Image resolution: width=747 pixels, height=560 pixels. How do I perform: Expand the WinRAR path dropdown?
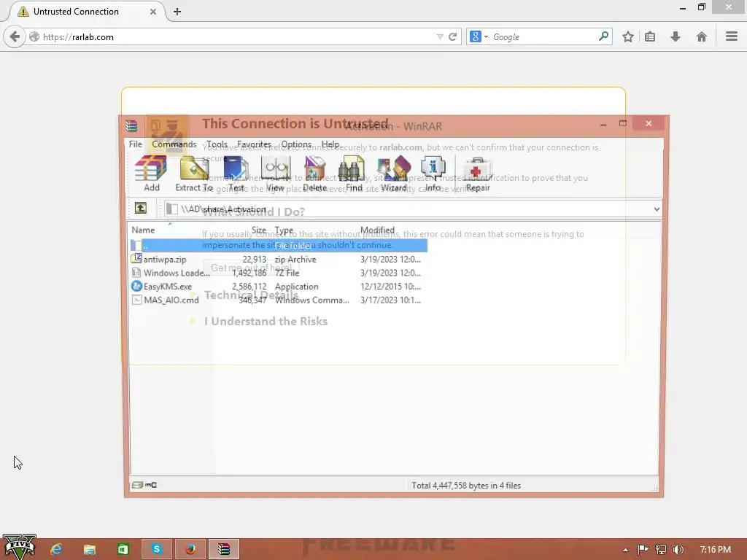(x=657, y=209)
